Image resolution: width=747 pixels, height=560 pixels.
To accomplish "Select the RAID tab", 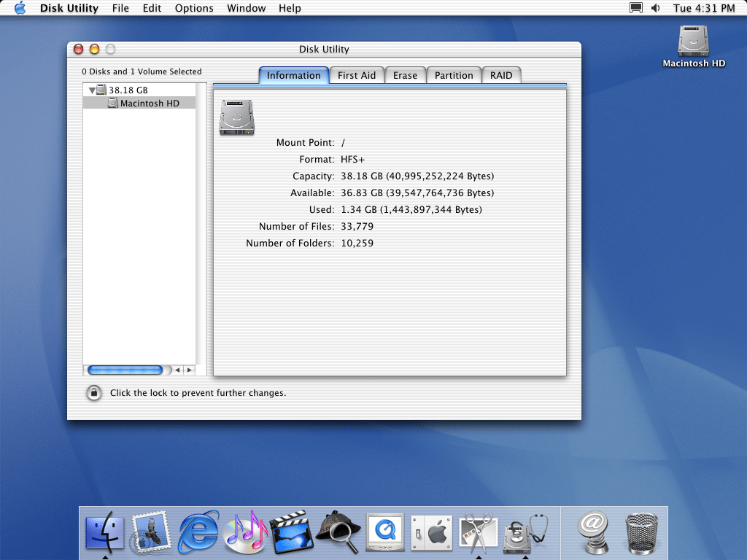I will 501,75.
